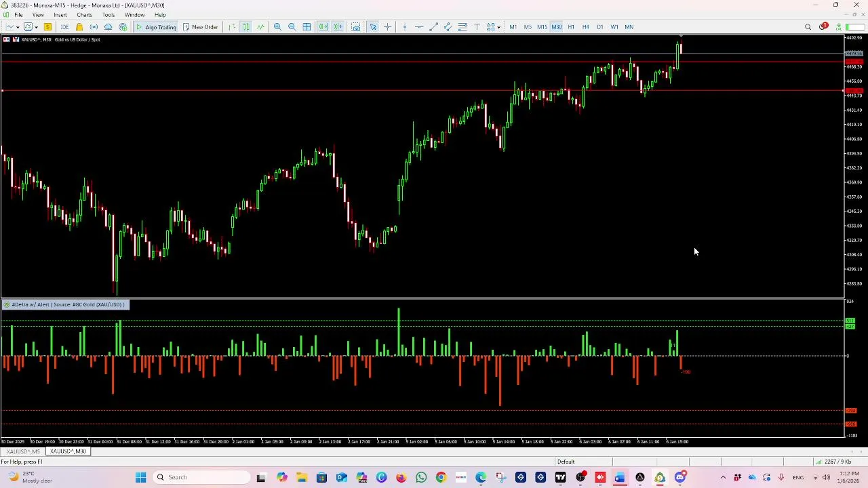Switch to W1 weekly timeframe
This screenshot has width=868, height=488.
coord(614,27)
